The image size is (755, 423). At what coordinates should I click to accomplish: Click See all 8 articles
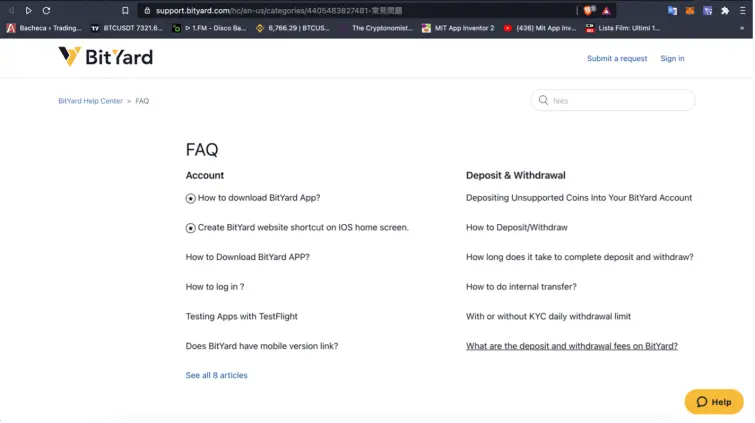(x=217, y=375)
